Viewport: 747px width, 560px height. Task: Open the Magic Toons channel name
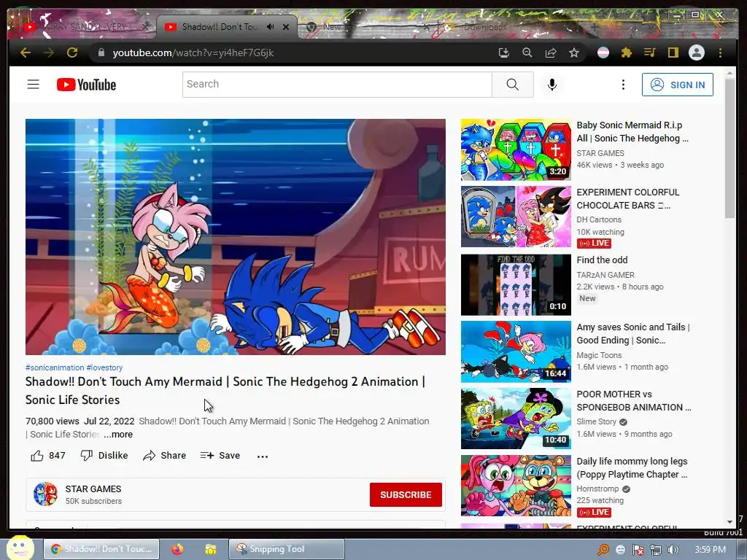[x=599, y=355]
